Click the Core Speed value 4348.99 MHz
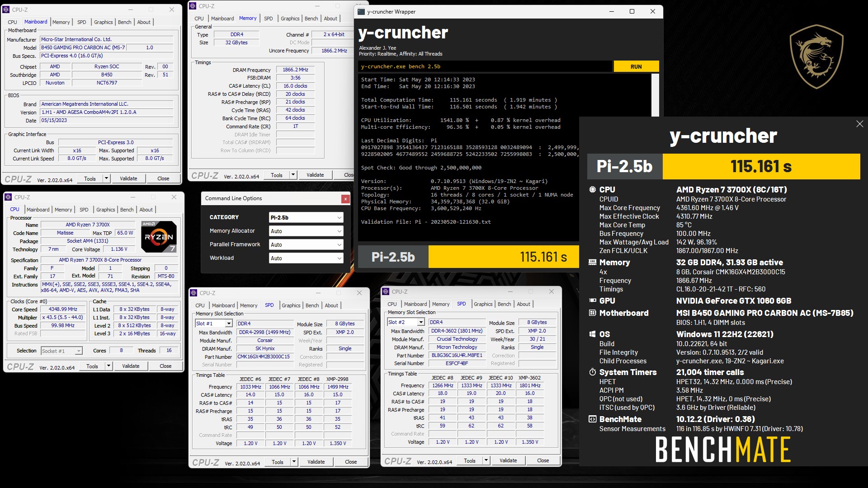 [x=63, y=310]
